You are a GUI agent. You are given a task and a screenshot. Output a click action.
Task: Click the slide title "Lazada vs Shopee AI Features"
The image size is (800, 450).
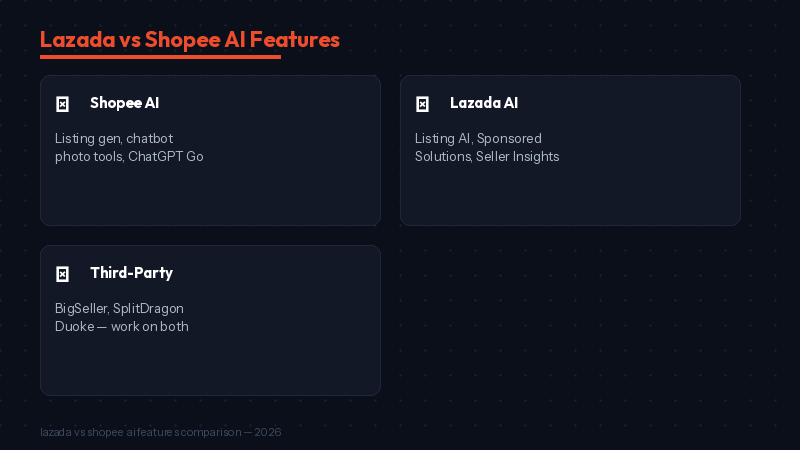click(190, 39)
